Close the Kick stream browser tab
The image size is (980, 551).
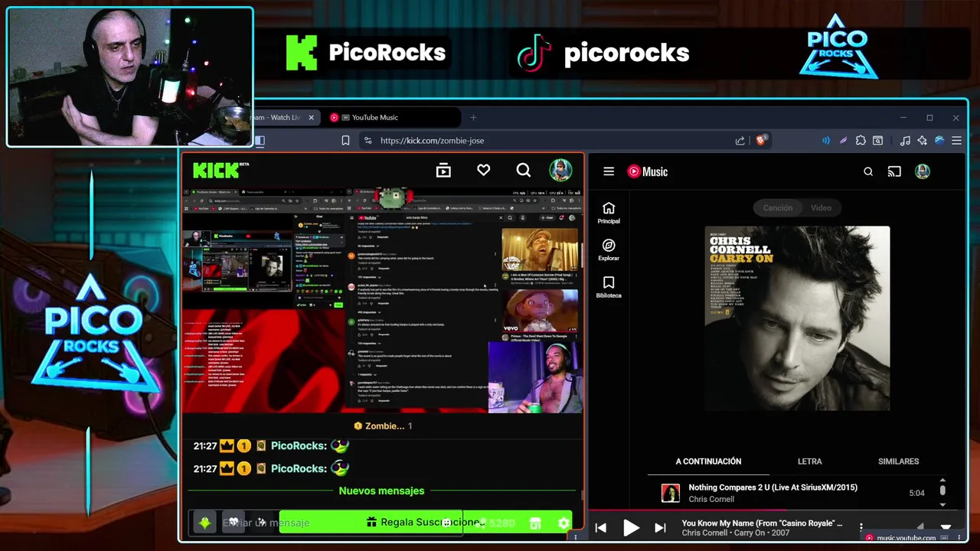(x=311, y=117)
